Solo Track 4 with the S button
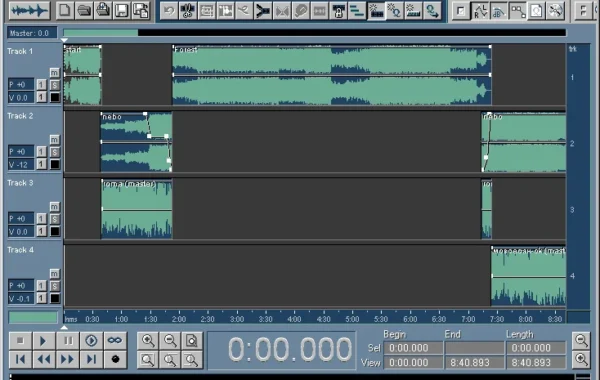Viewport: 600px width, 380px height. [55, 286]
